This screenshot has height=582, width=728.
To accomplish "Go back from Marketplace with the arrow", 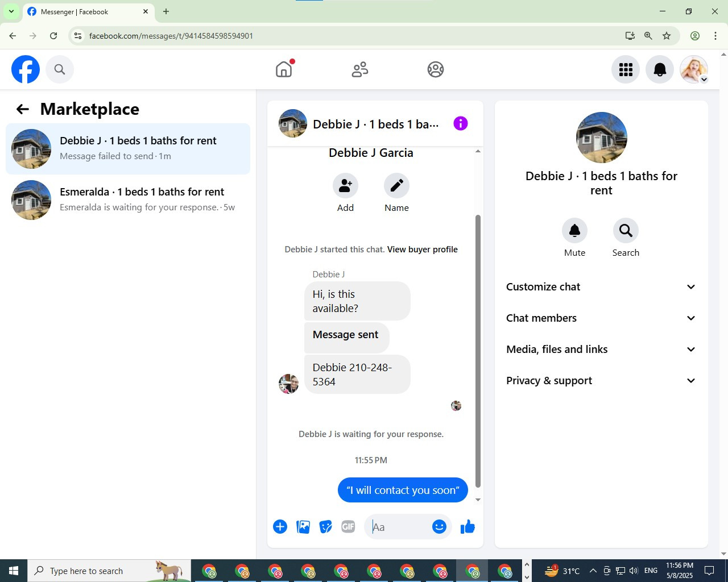I will coord(23,109).
